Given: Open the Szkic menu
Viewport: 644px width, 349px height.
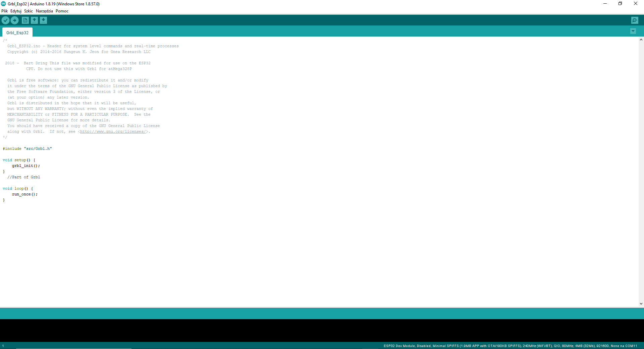Looking at the screenshot, I should pos(29,11).
